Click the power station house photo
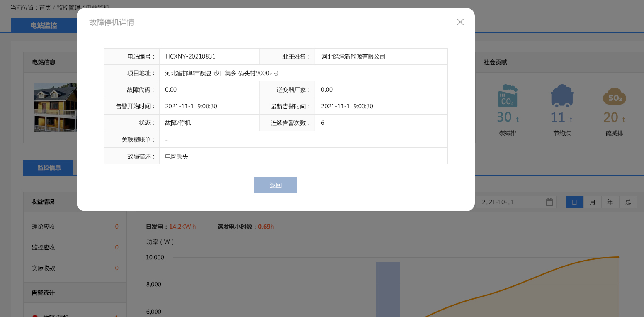Viewport: 644px width, 317px height. (55, 107)
